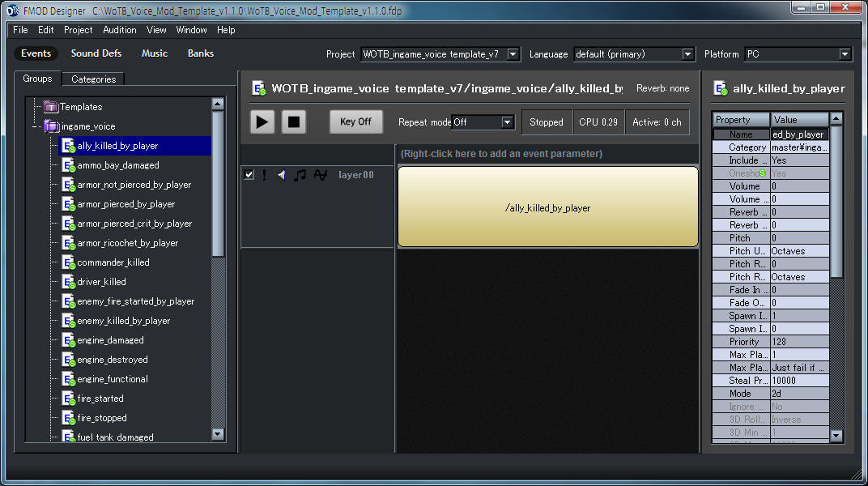This screenshot has height=486, width=868.
Task: Click the engine_damaged event icon
Action: (69, 340)
